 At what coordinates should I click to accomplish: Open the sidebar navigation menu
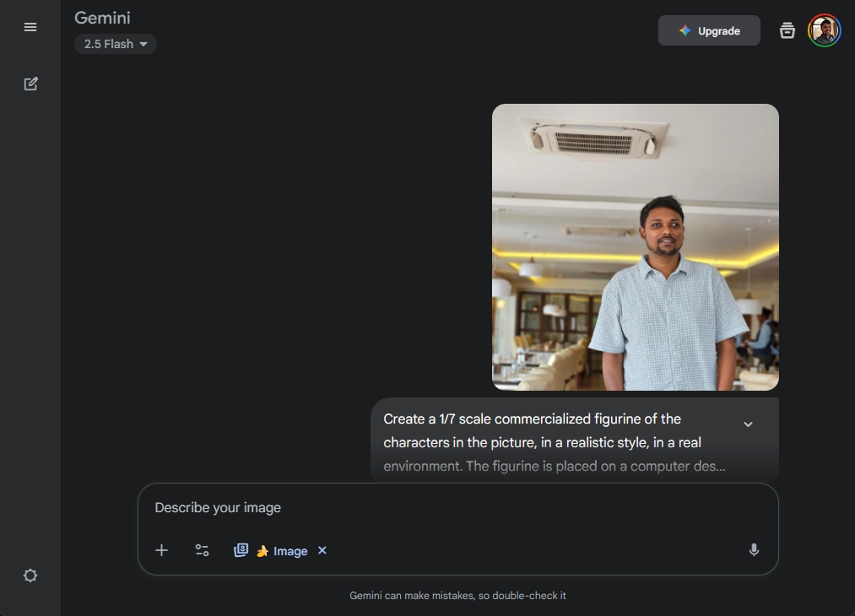click(x=30, y=26)
